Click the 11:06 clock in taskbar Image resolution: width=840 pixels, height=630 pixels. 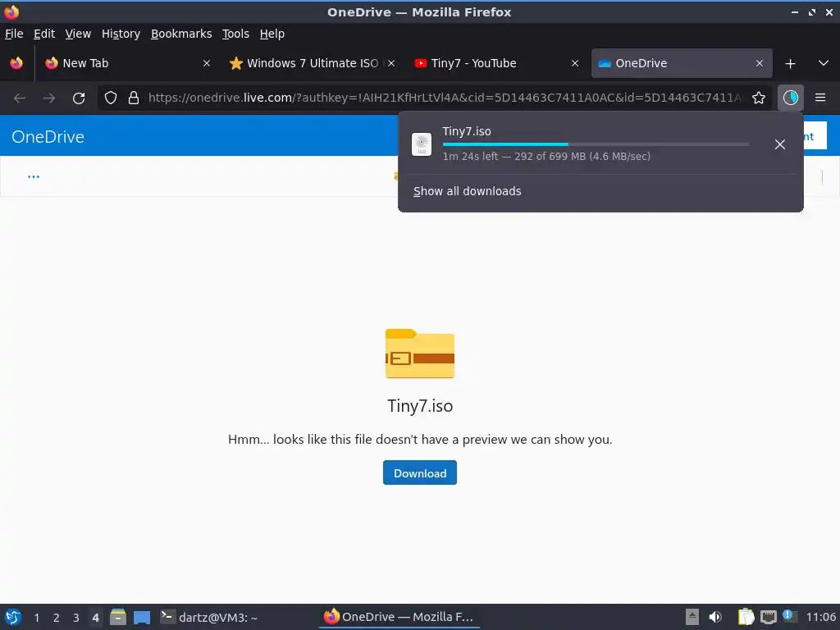[x=820, y=617]
